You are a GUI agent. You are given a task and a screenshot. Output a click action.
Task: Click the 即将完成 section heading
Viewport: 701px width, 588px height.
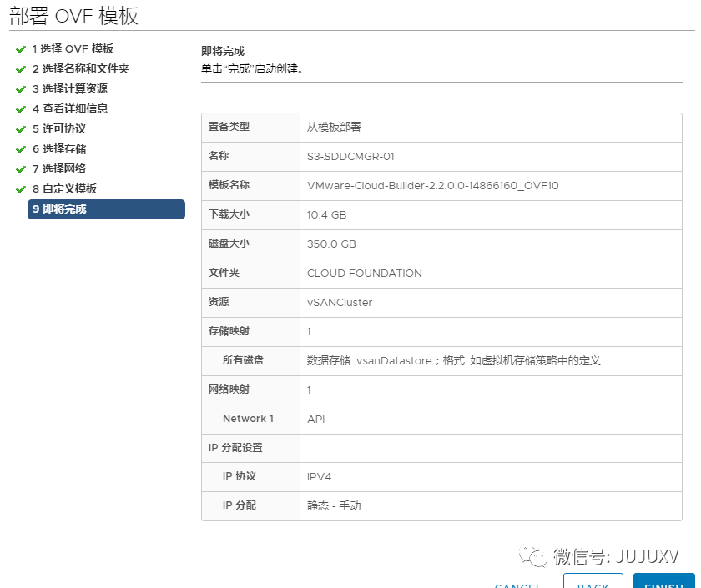[x=223, y=52]
